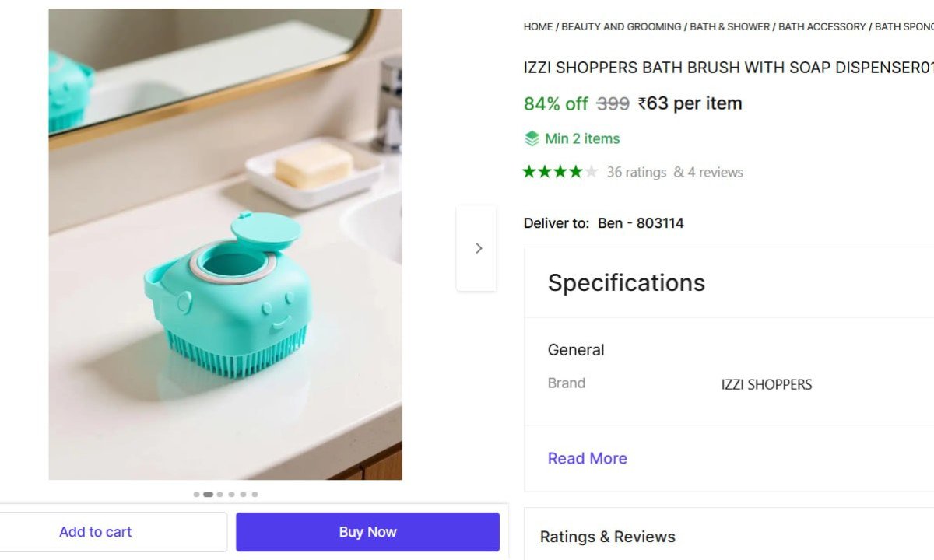Click Read More under Specifications
Viewport: 934px width, 560px height.
(587, 458)
